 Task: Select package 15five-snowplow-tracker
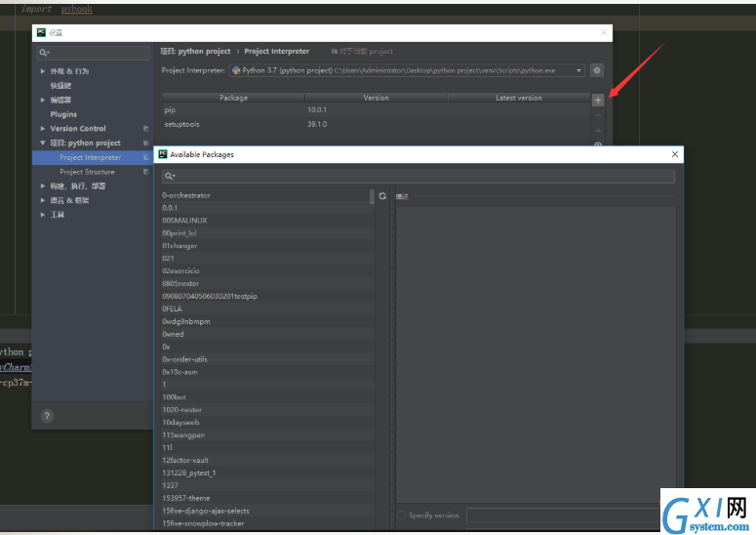coord(267,523)
